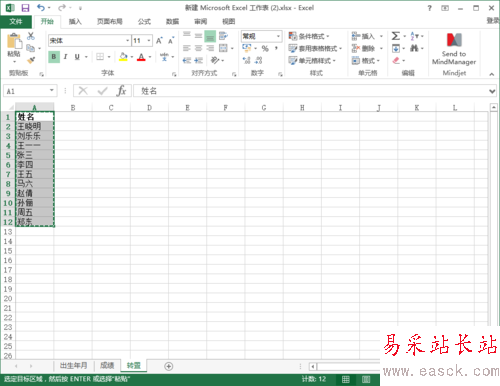Switch to page layout view in status bar
The width and height of the screenshot is (500, 386).
point(366,379)
